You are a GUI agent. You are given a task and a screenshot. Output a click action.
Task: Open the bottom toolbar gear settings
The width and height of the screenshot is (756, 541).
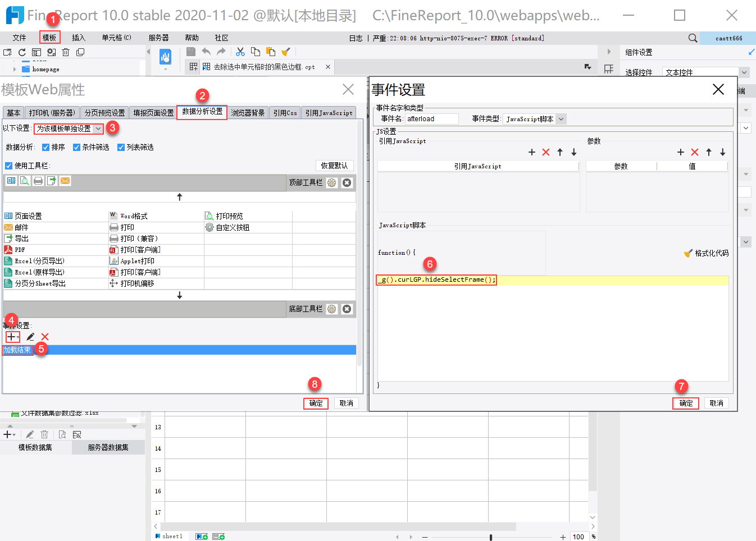click(332, 309)
